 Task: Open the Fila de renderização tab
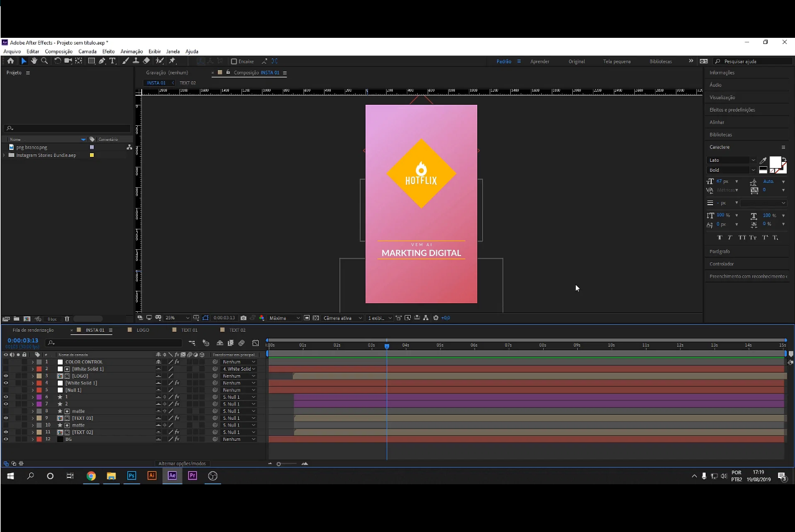(x=33, y=330)
